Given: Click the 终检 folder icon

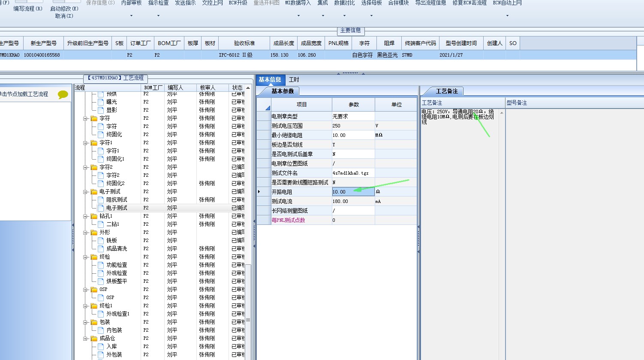Looking at the screenshot, I should coord(94,257).
